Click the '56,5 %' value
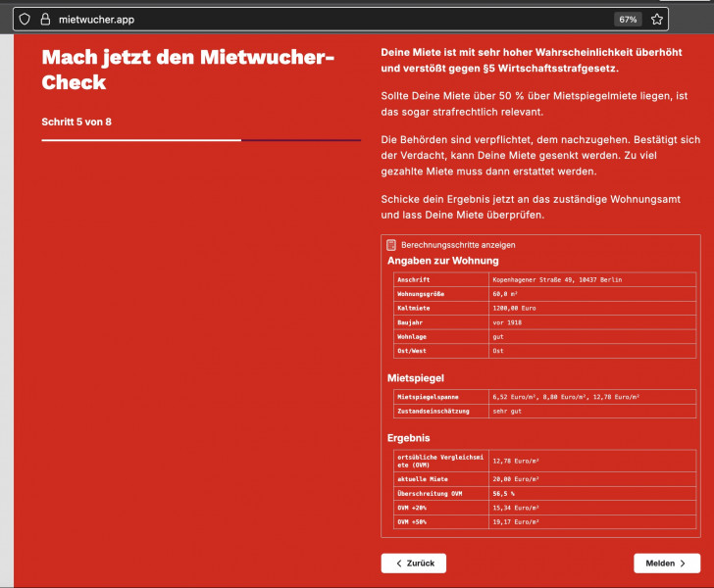714x588 pixels. [x=504, y=493]
